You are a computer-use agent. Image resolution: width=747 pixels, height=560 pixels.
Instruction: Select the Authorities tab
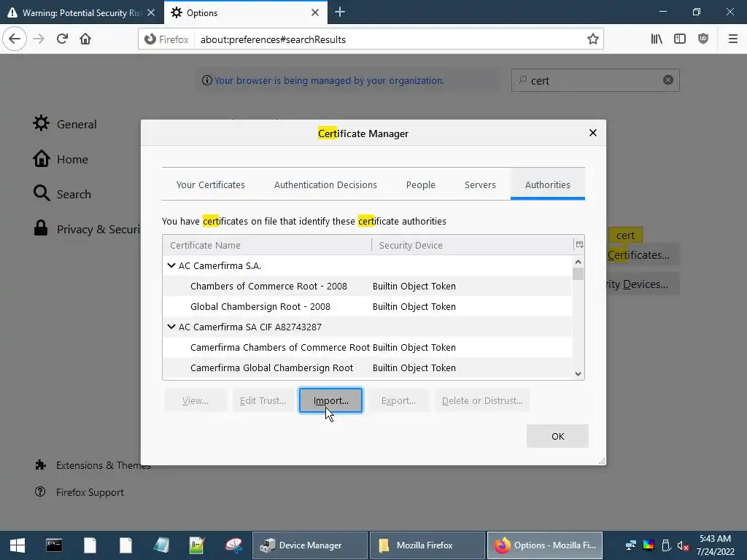547,184
